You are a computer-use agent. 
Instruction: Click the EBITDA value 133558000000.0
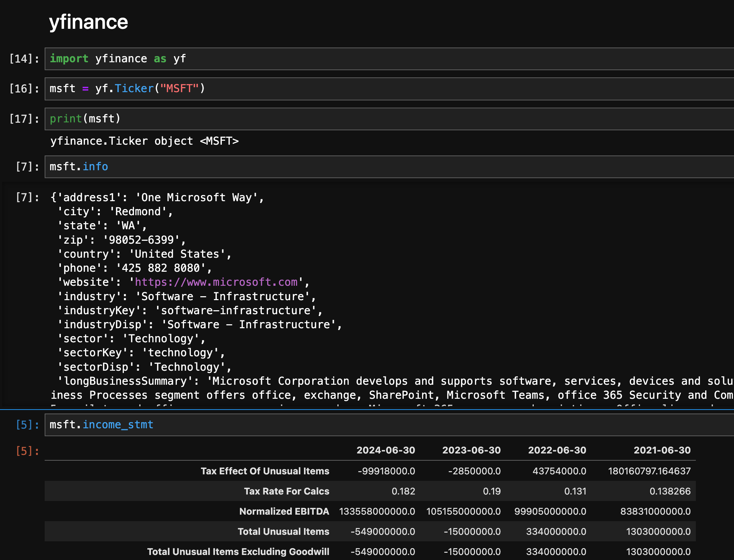pos(377,511)
